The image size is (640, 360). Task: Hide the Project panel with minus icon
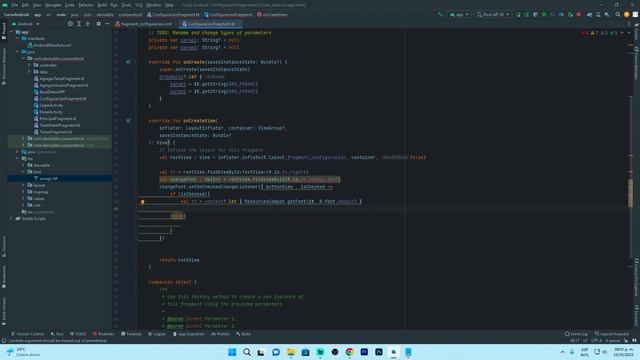pyautogui.click(x=107, y=24)
